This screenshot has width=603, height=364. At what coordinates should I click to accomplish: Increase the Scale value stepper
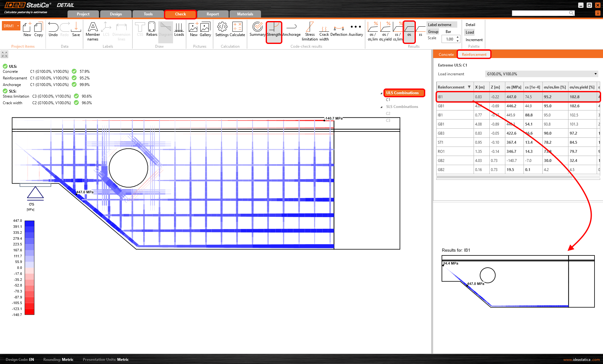458,37
